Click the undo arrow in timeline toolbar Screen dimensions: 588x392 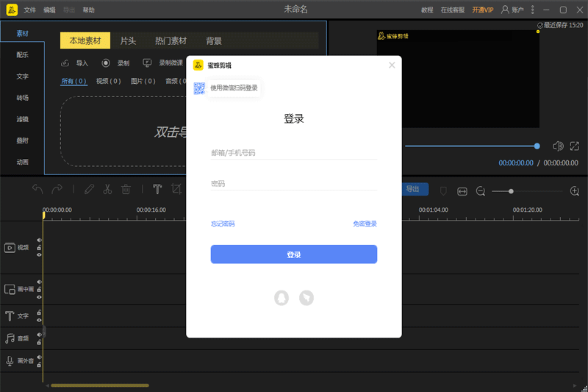(x=37, y=189)
